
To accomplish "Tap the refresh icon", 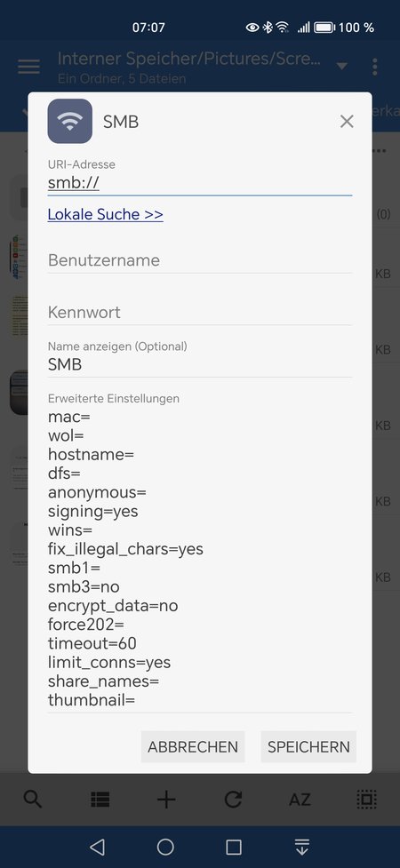I will (x=233, y=800).
